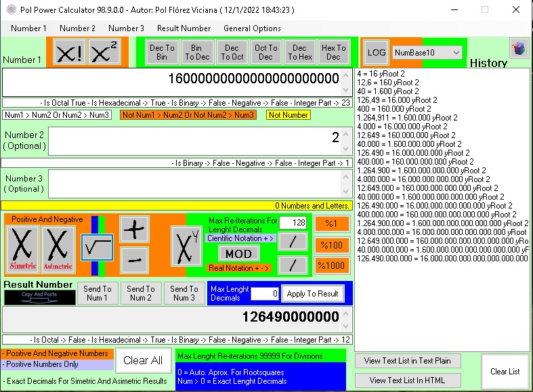Select history entry 12.649 = 160.000.000 yRoot 2
The height and width of the screenshot is (392, 533).
click(x=406, y=135)
